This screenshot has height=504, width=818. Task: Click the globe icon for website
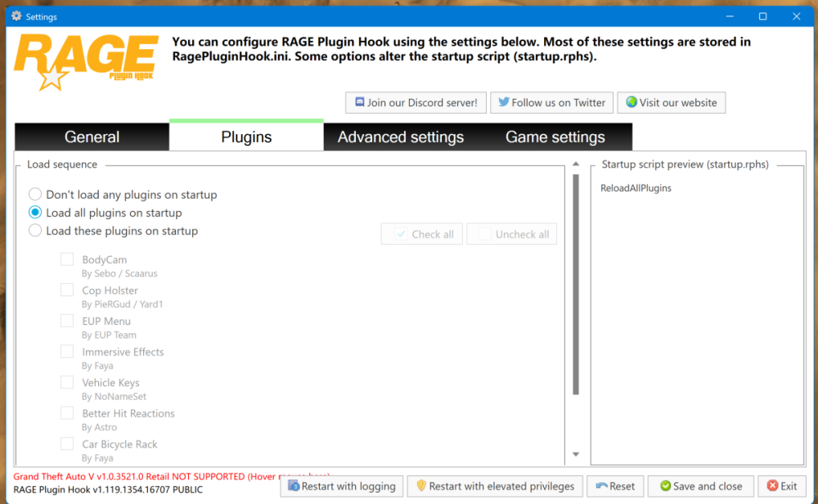631,103
